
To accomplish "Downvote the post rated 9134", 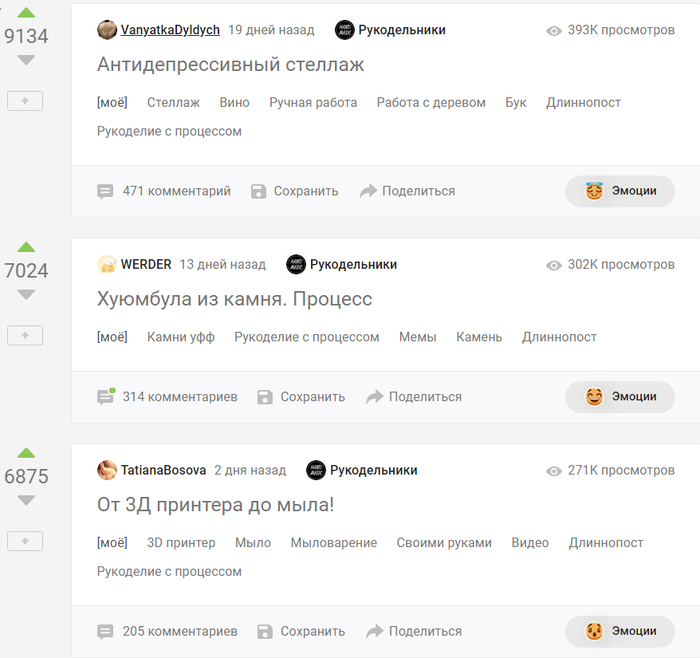I will pos(26,60).
